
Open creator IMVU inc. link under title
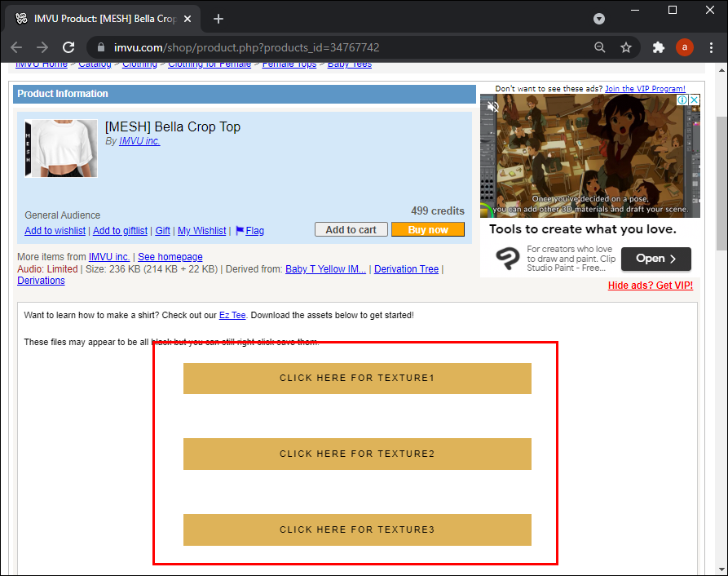139,141
